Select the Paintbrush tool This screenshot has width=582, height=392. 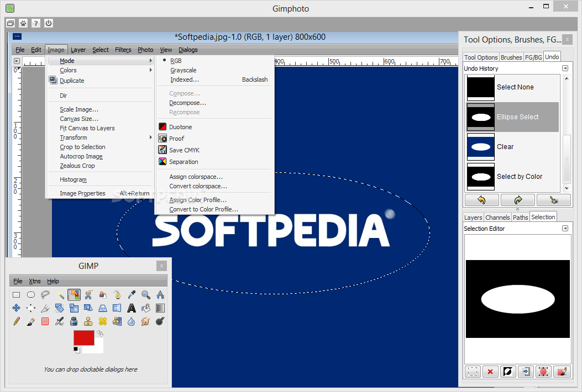31,321
